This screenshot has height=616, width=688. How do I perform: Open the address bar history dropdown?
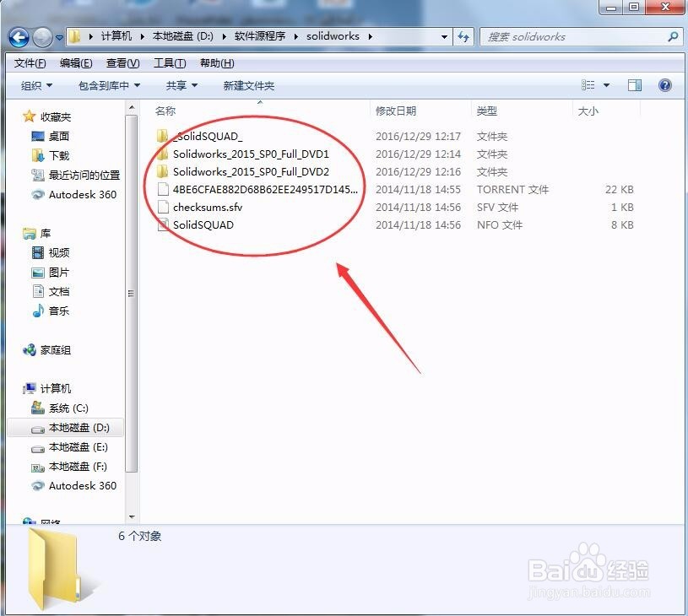[444, 37]
